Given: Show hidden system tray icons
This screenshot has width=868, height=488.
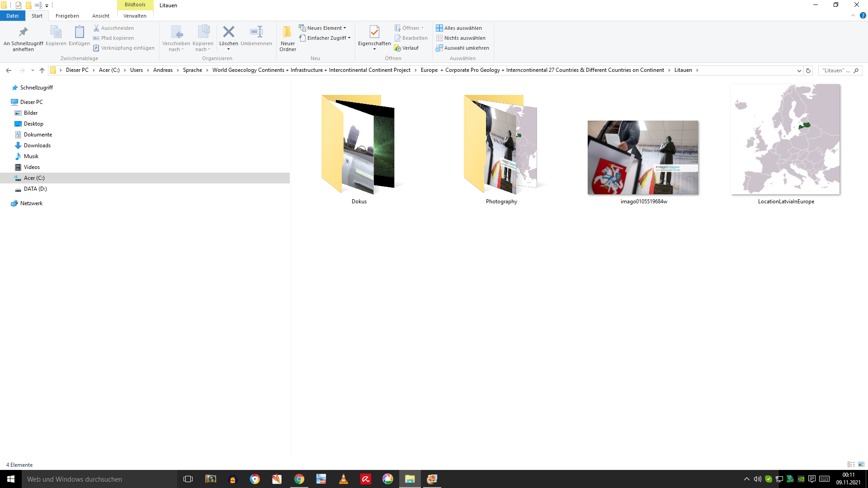Looking at the screenshot, I should point(747,479).
